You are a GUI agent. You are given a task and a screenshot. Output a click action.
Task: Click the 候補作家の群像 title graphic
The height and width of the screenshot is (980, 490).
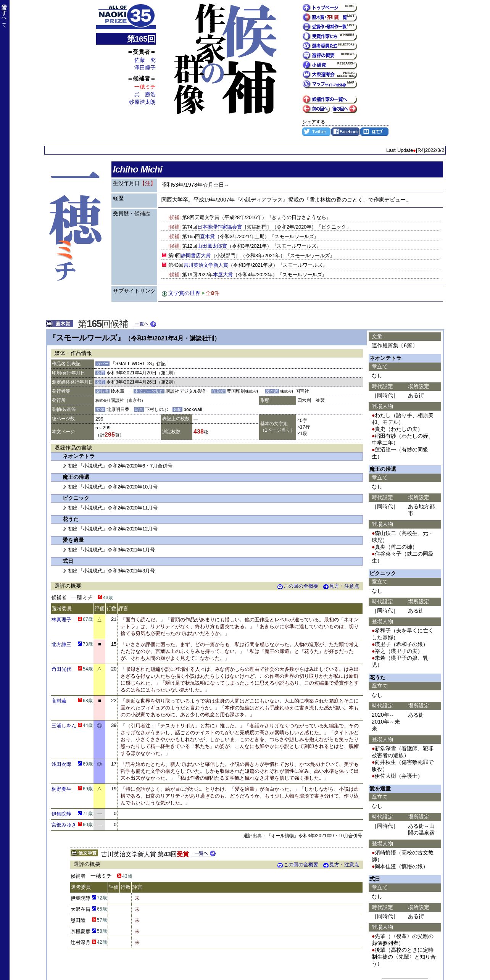[225, 59]
